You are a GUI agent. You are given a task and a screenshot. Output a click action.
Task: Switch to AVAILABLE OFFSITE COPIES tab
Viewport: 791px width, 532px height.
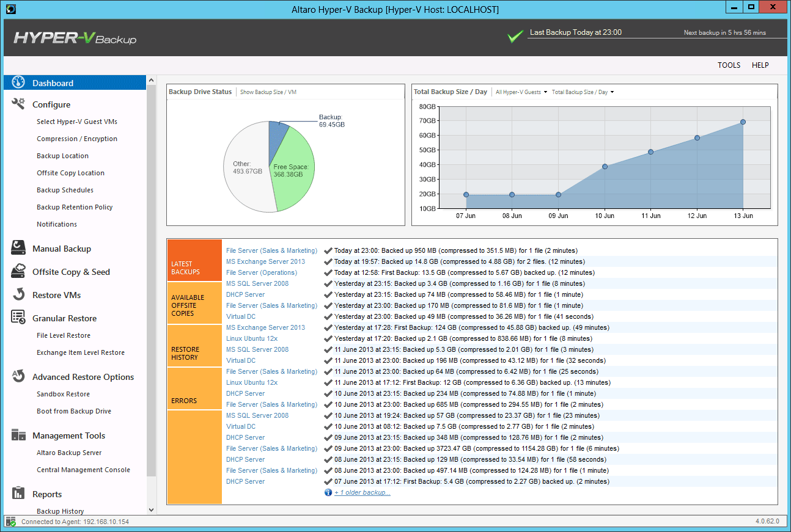[194, 303]
